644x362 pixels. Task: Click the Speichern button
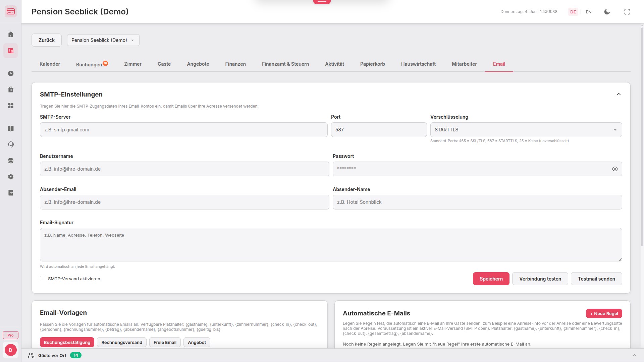491,279
